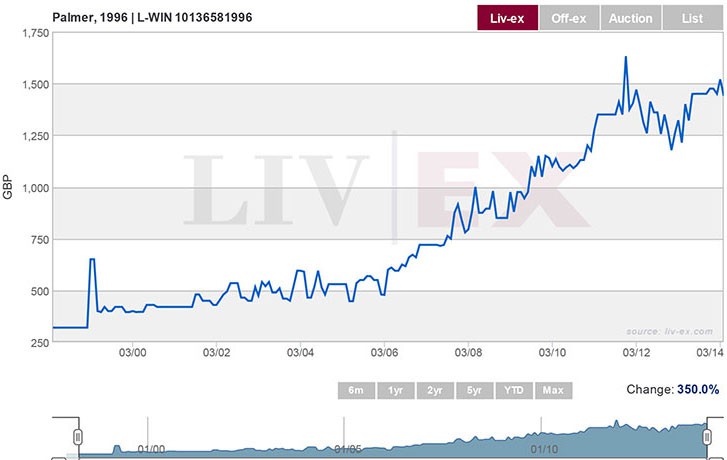The width and height of the screenshot is (727, 460).
Task: Click the 1,250 y-axis label
Action: point(36,136)
